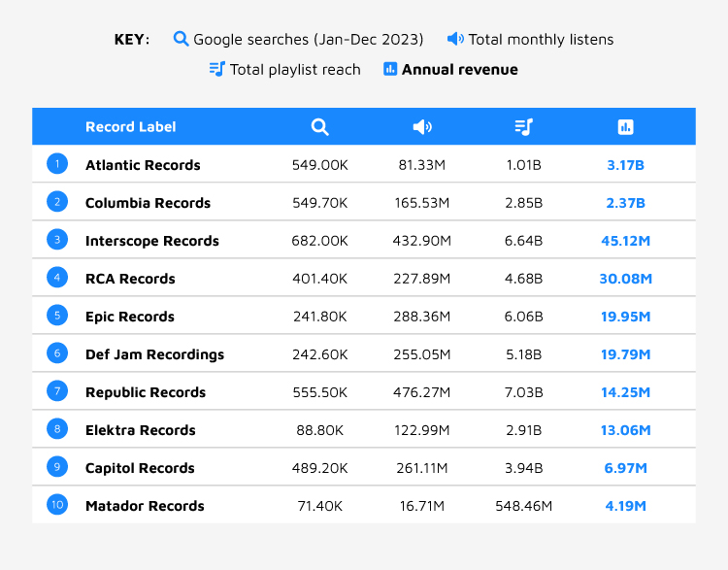Click the 81.33M monthly listens value
This screenshot has height=570, width=728.
tap(422, 165)
